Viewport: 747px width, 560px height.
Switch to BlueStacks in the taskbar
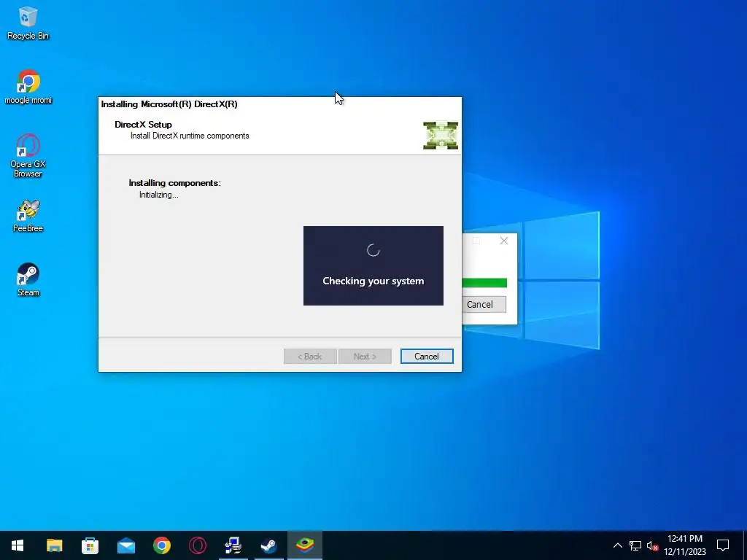(x=305, y=545)
